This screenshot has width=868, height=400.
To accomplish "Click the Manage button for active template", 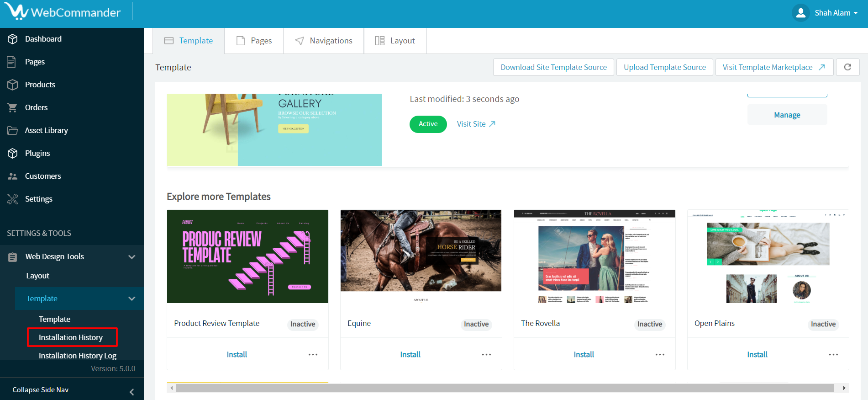I will (x=787, y=115).
